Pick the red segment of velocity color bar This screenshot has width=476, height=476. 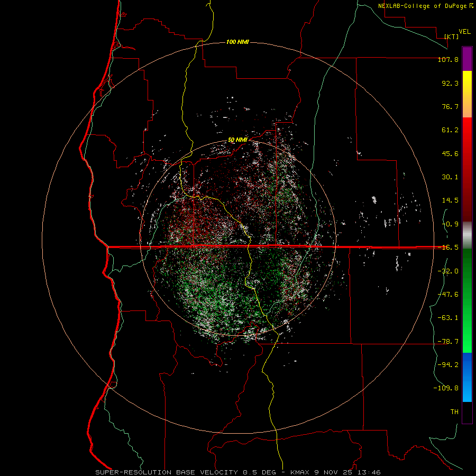click(x=467, y=169)
